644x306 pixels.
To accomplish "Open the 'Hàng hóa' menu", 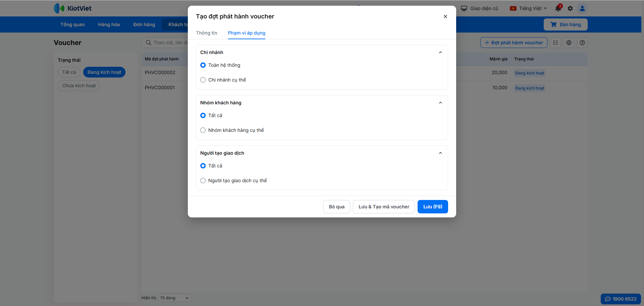I will coord(109,24).
